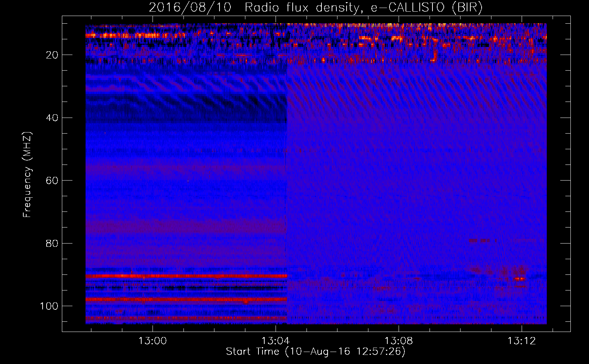Click the 'Frequency (MHZ)' axis label
589x364 pixels.
(x=27, y=174)
